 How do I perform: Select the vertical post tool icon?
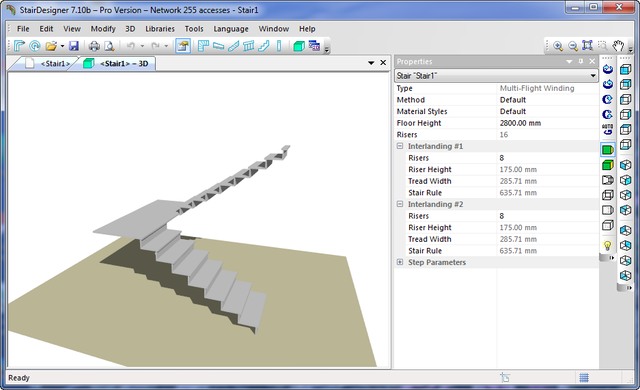[x=279, y=46]
